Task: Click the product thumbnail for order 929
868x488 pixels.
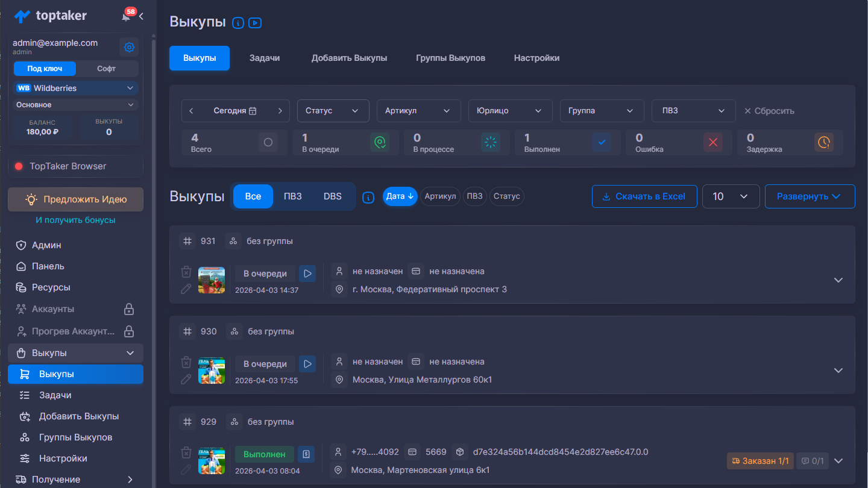Action: click(212, 461)
